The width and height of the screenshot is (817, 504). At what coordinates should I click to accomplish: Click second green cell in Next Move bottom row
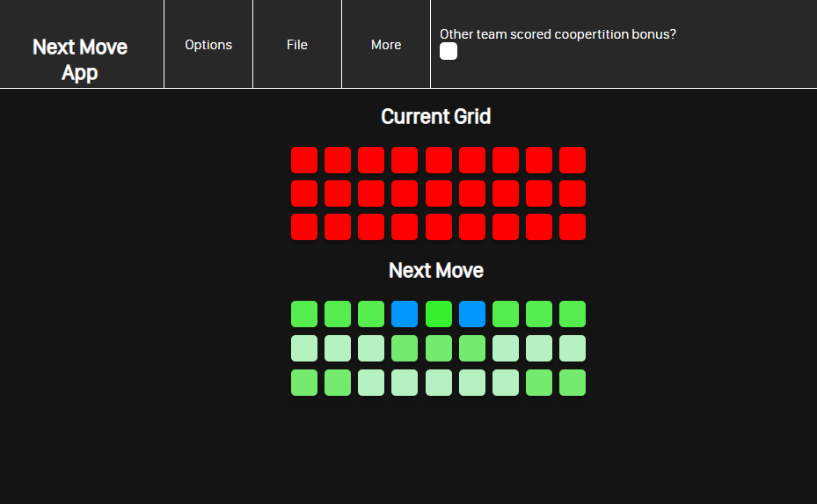(338, 383)
